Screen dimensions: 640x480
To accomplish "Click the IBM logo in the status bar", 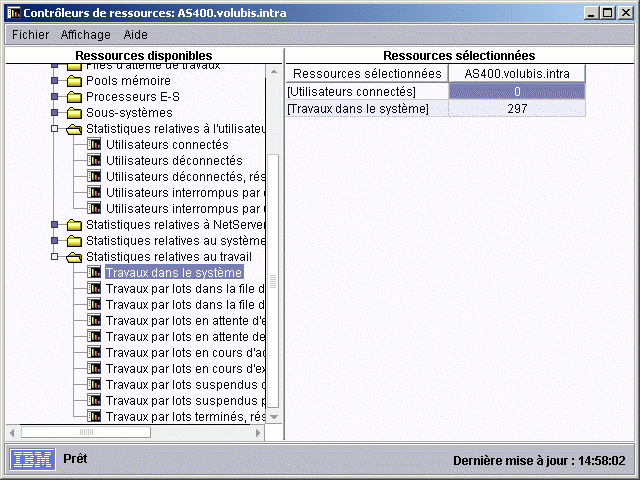I will (32, 460).
